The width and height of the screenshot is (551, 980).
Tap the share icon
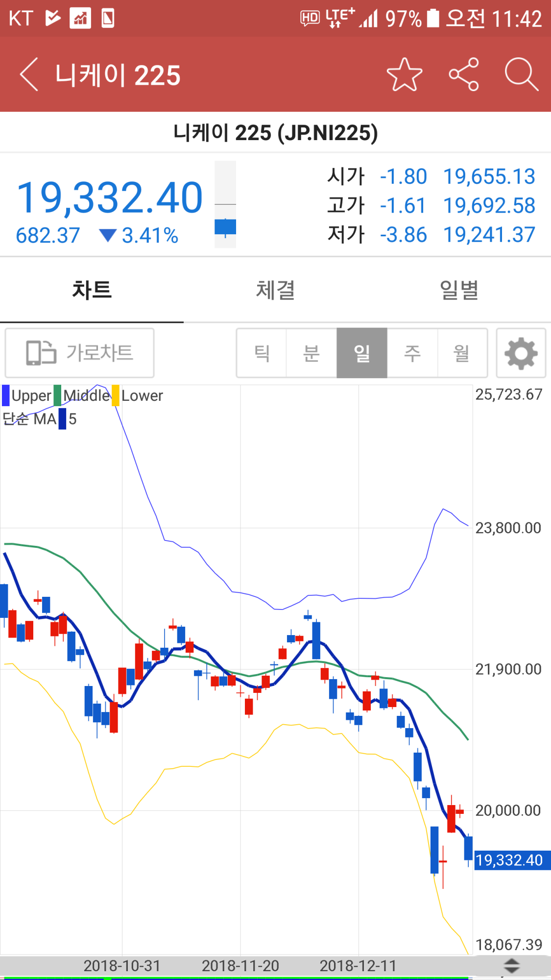[x=463, y=74]
